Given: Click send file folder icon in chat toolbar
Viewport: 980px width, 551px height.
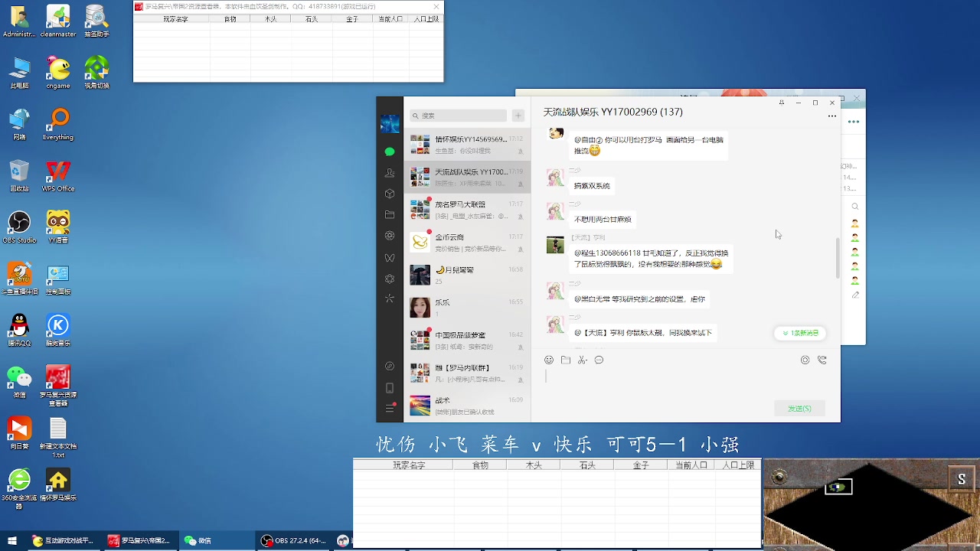Looking at the screenshot, I should pyautogui.click(x=566, y=360).
